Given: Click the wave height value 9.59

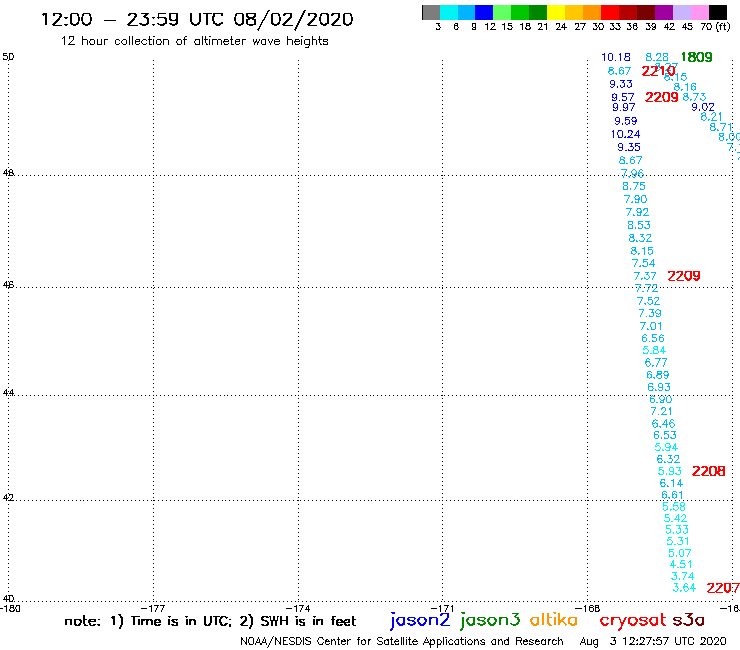Looking at the screenshot, I should click(626, 121).
